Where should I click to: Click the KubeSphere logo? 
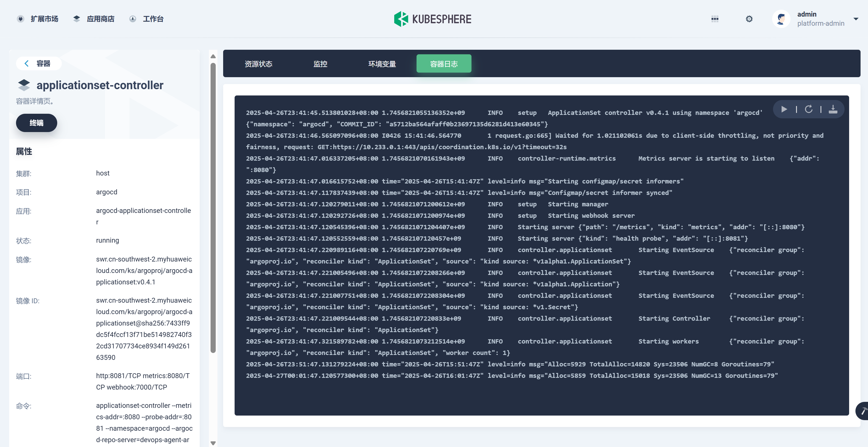(433, 19)
